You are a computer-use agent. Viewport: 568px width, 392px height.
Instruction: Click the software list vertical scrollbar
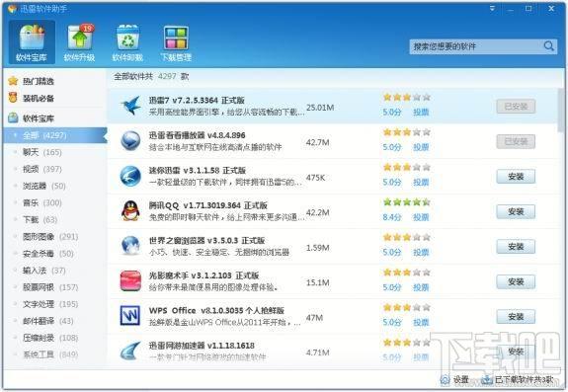[x=561, y=111]
